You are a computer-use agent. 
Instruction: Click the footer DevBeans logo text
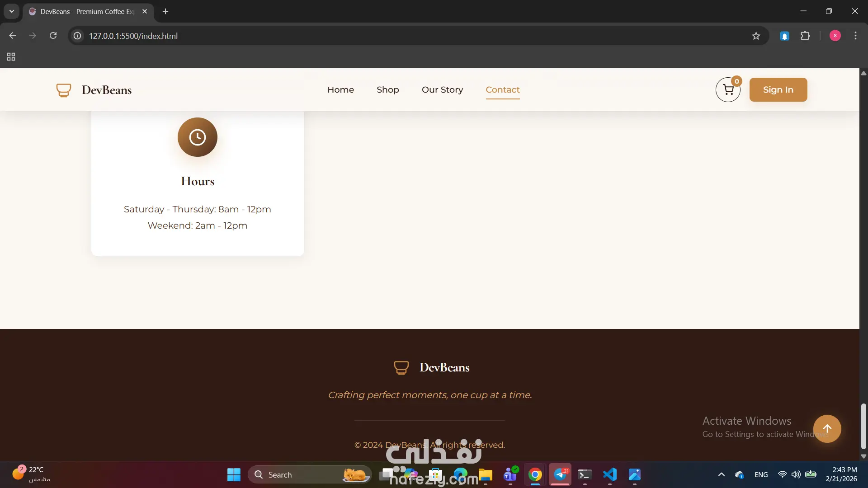444,368
